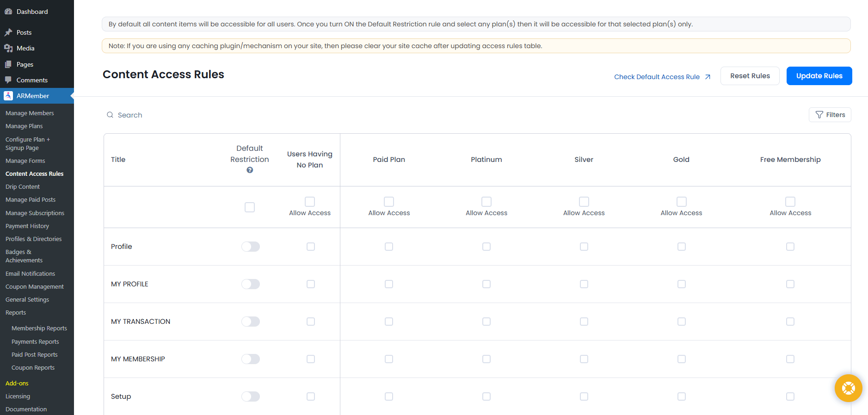868x415 pixels.
Task: Go to Drip Content menu item
Action: [23, 186]
